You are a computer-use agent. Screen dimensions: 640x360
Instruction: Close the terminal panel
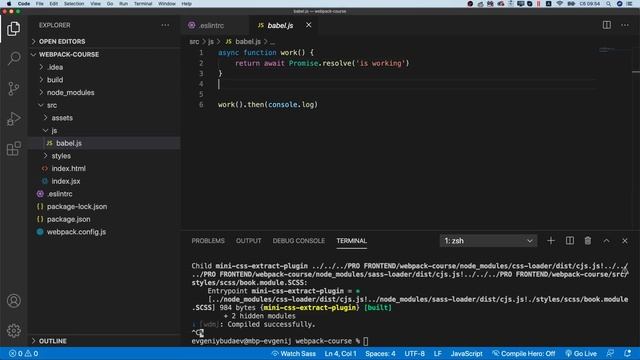[x=624, y=241]
